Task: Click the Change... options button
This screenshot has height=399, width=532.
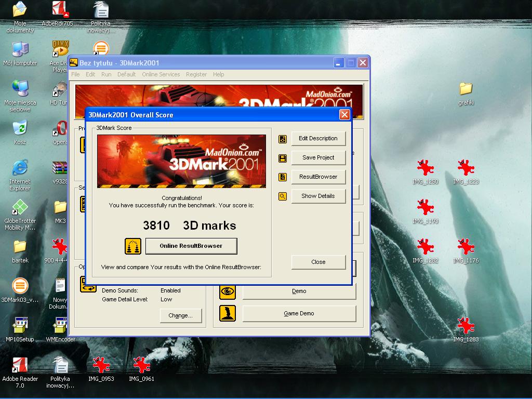Action: pos(180,315)
